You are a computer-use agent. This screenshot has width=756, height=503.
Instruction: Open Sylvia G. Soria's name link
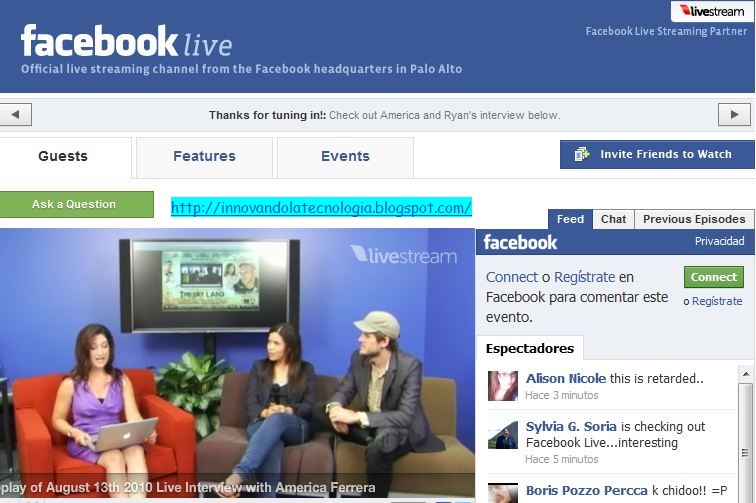coord(571,427)
